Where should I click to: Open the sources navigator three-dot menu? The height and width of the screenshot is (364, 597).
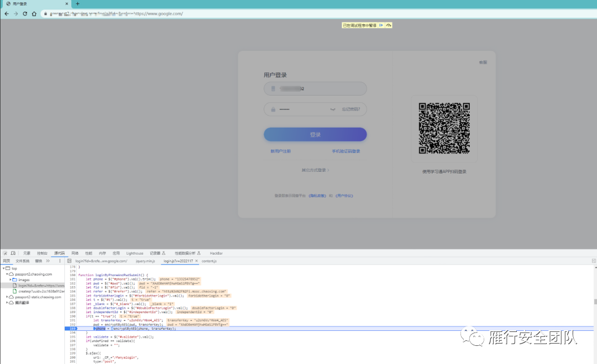(60, 261)
